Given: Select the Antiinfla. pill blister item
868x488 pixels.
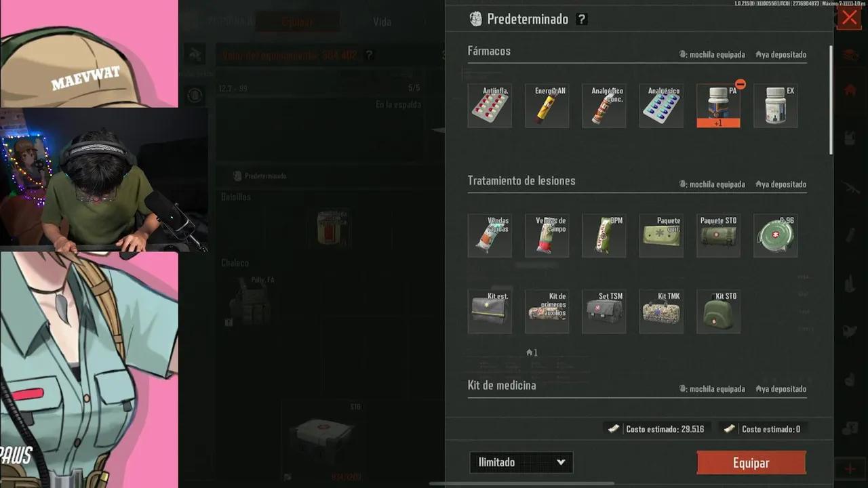Looking at the screenshot, I should point(490,106).
